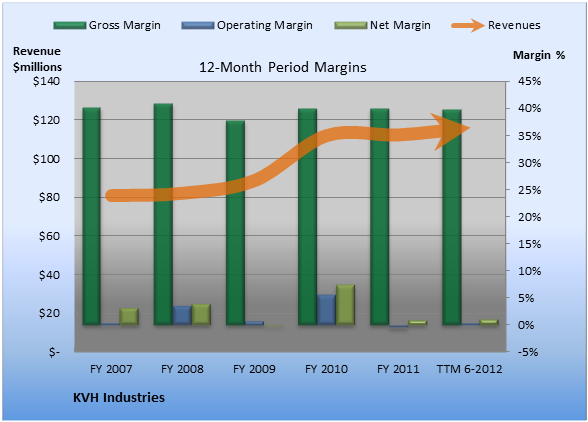Select the Revenues legend label

click(514, 25)
